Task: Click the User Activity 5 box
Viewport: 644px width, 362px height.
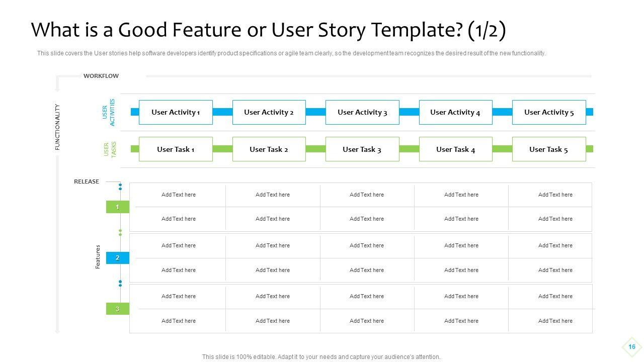Action: point(549,112)
